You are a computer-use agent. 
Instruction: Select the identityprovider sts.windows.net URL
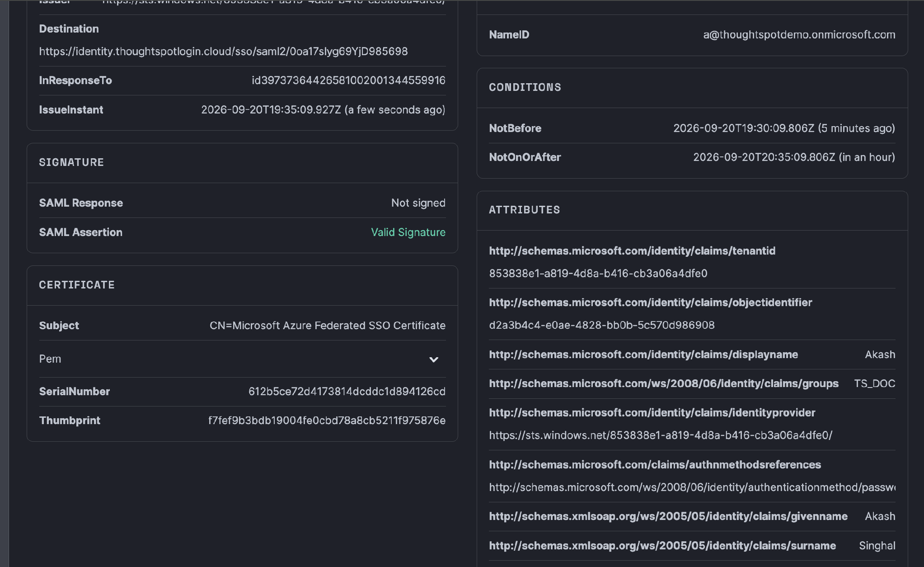pyautogui.click(x=661, y=435)
